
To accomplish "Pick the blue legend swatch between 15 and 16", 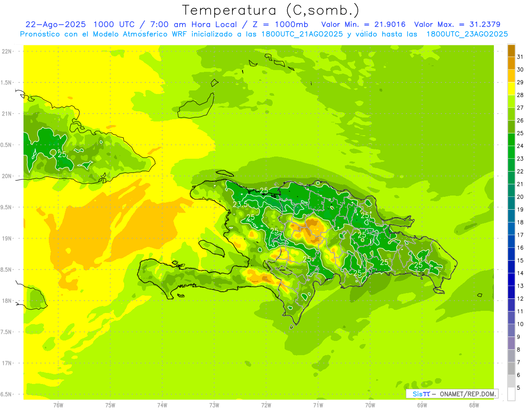I will point(511,254).
